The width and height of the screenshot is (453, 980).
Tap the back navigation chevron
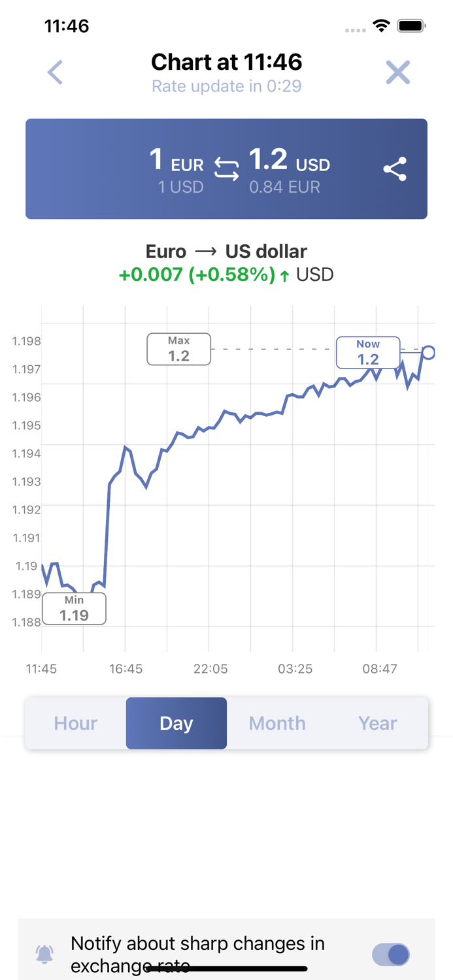pos(55,73)
